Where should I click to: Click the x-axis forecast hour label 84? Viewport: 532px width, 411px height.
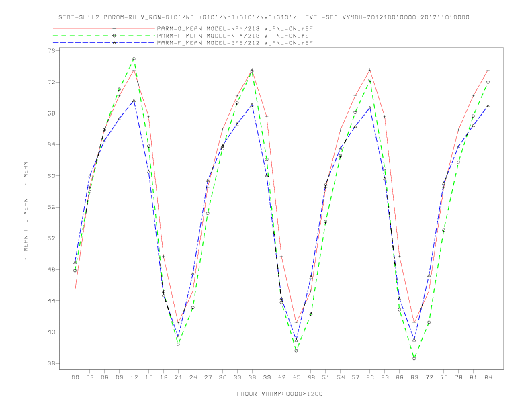(x=488, y=377)
